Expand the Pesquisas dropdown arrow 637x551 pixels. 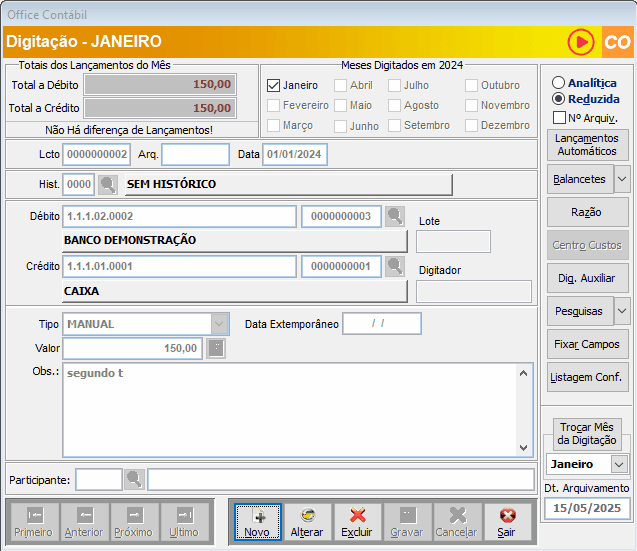621,311
